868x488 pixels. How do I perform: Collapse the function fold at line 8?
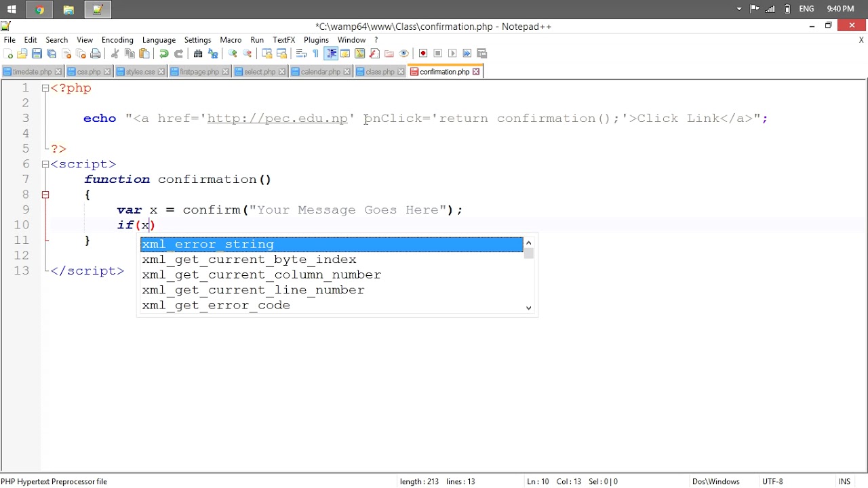45,195
